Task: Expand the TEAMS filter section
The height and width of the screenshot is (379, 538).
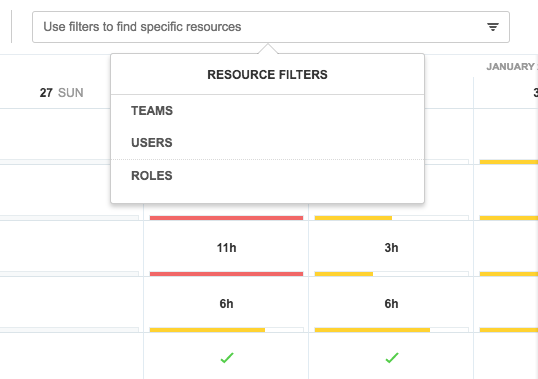Action: point(152,111)
